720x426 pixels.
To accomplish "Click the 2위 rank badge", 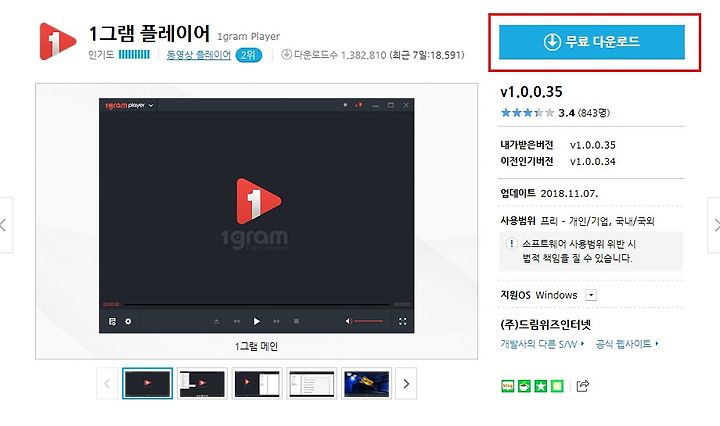I will pyautogui.click(x=248, y=55).
